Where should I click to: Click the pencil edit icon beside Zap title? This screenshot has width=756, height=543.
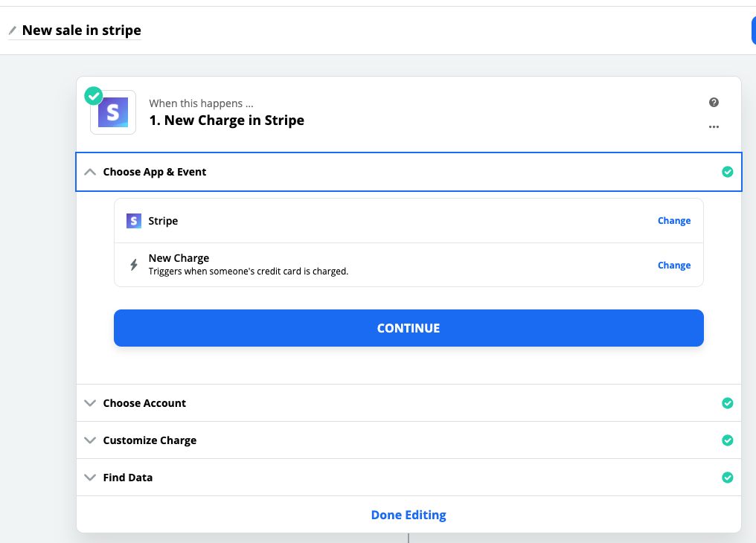tap(12, 30)
